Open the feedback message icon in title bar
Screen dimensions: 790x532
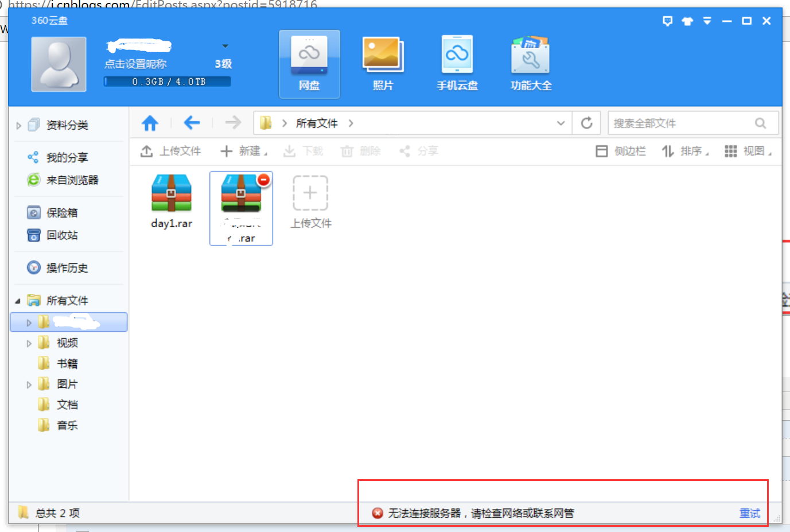[x=667, y=21]
